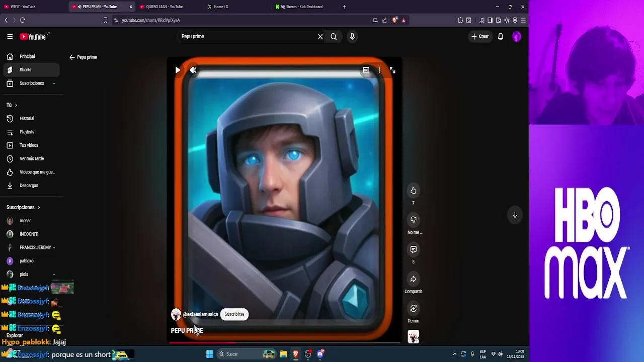Share the short via Compartir
644x362 pixels.
click(414, 279)
